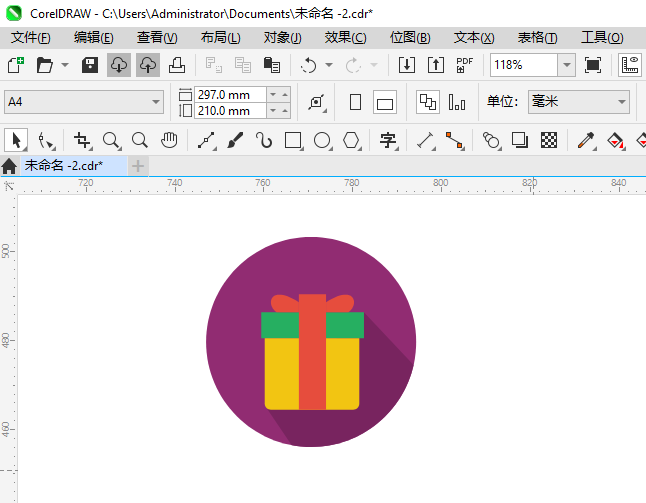
Task: Select the Blend effects tool
Action: 491,140
